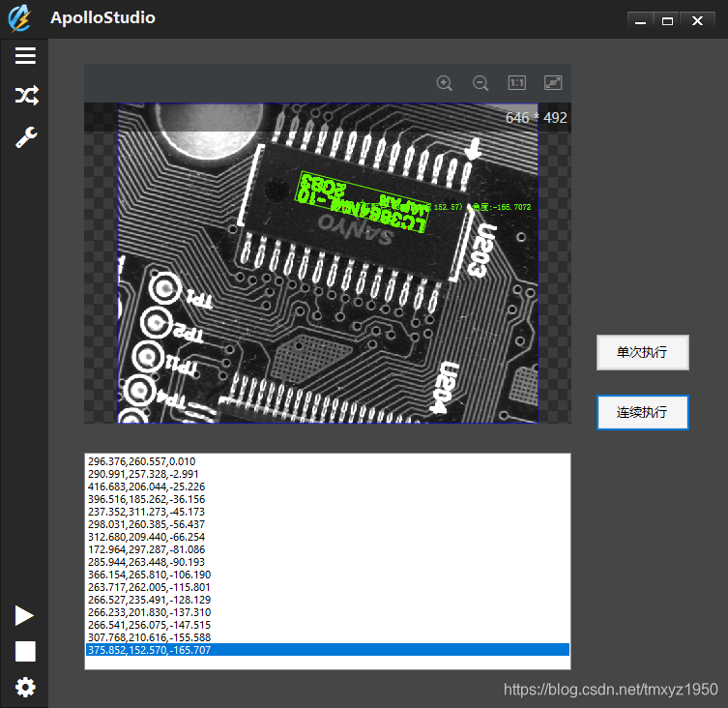Select result row 266.527,235.491,-128.129
728x708 pixels.
click(x=328, y=600)
